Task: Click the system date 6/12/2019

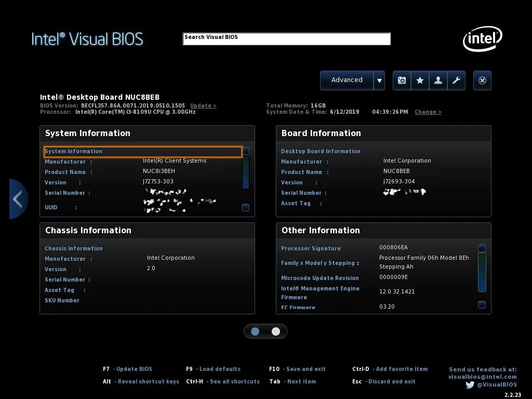Action: click(x=344, y=112)
